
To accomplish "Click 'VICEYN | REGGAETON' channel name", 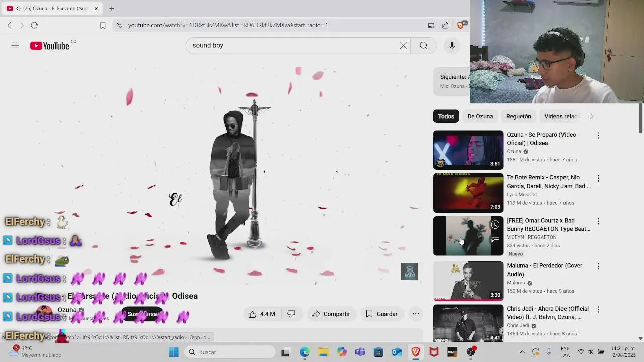I will tap(531, 237).
